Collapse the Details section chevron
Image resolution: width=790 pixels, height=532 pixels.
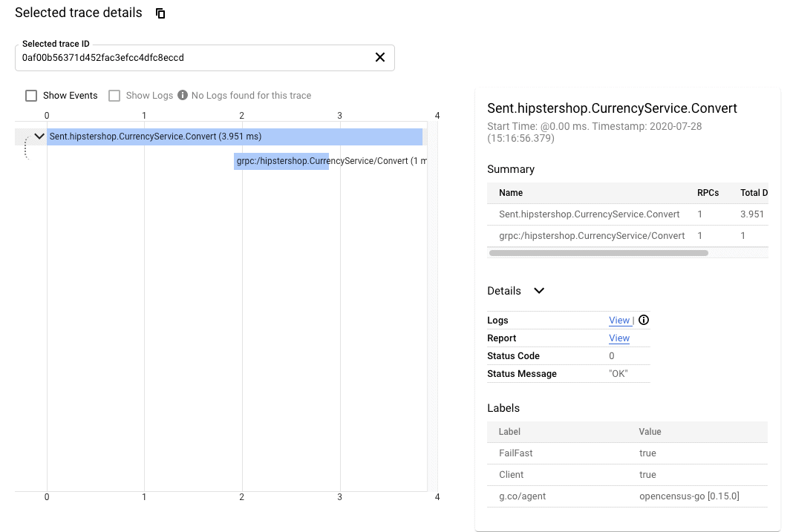tap(539, 291)
